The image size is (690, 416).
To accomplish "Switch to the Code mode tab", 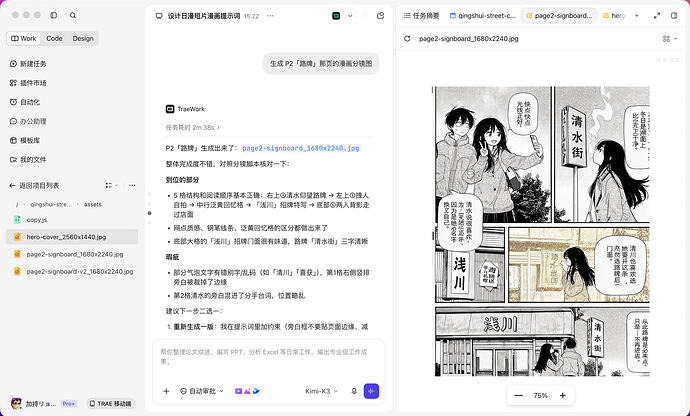I will 54,38.
